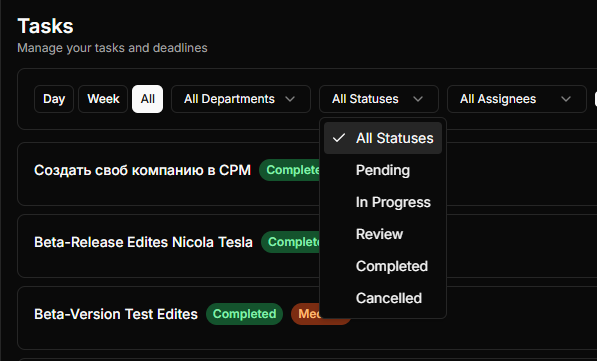Click the Tasks page heading
Screen dimensions: 597x361
45,26
